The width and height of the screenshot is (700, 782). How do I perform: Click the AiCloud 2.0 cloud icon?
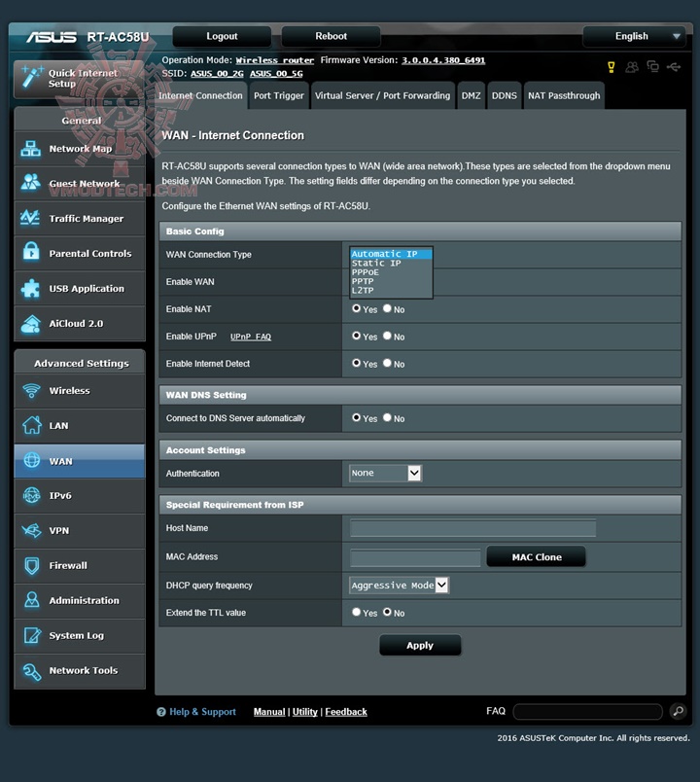[x=31, y=324]
